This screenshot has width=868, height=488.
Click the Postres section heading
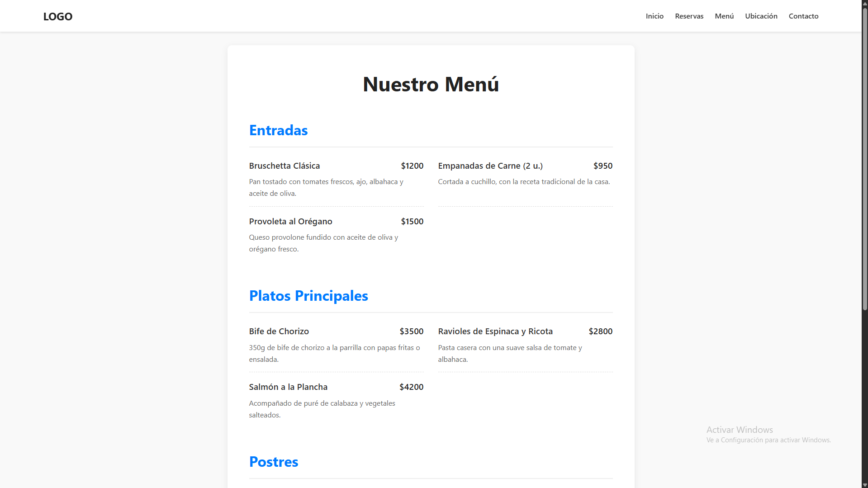(x=273, y=462)
